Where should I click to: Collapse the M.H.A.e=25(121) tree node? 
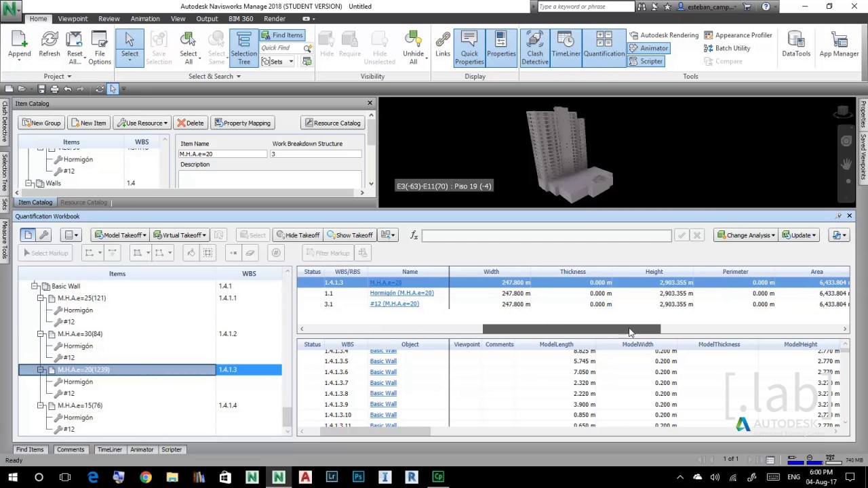tap(41, 298)
